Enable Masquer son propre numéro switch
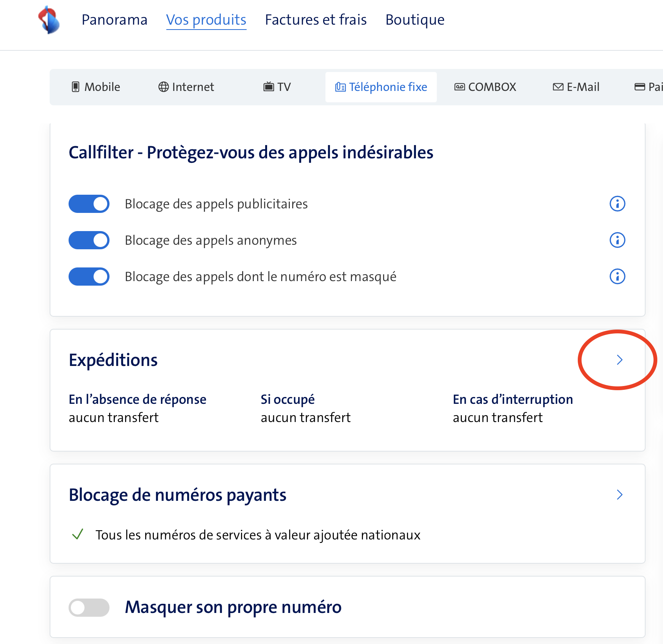Viewport: 663px width, 644px height. click(x=89, y=608)
